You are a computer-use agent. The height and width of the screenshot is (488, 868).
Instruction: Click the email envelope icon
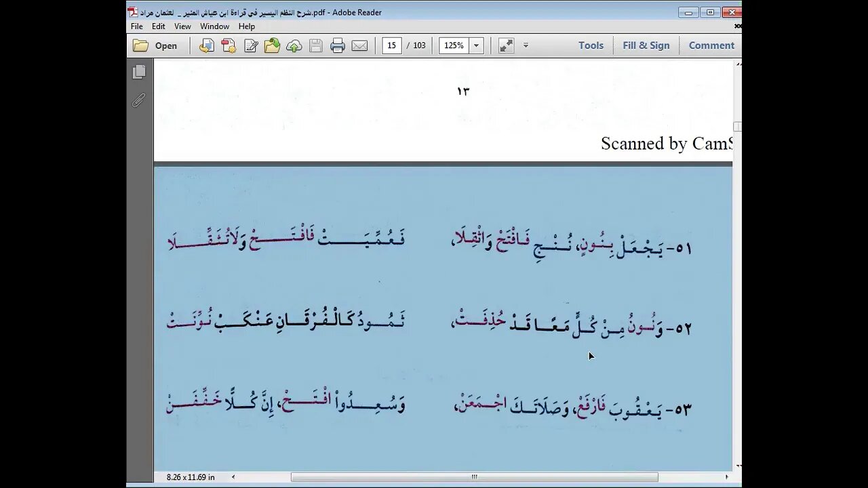pos(359,45)
